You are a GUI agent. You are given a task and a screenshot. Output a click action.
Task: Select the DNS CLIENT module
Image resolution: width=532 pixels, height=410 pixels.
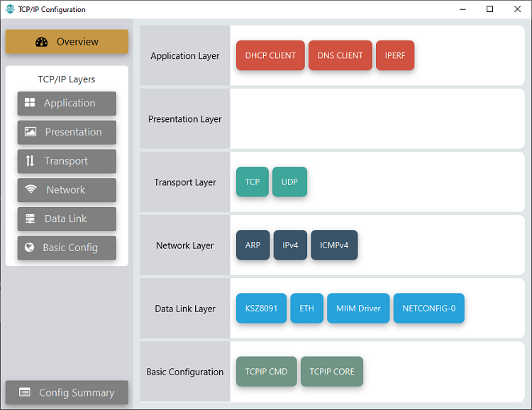coord(340,56)
